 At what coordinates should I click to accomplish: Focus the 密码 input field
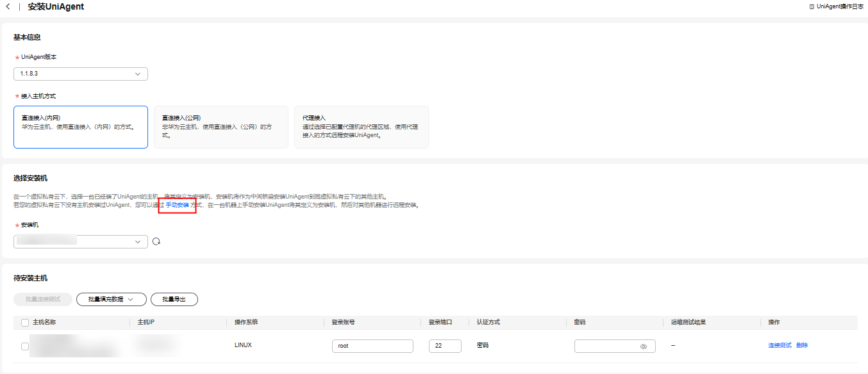coord(615,346)
